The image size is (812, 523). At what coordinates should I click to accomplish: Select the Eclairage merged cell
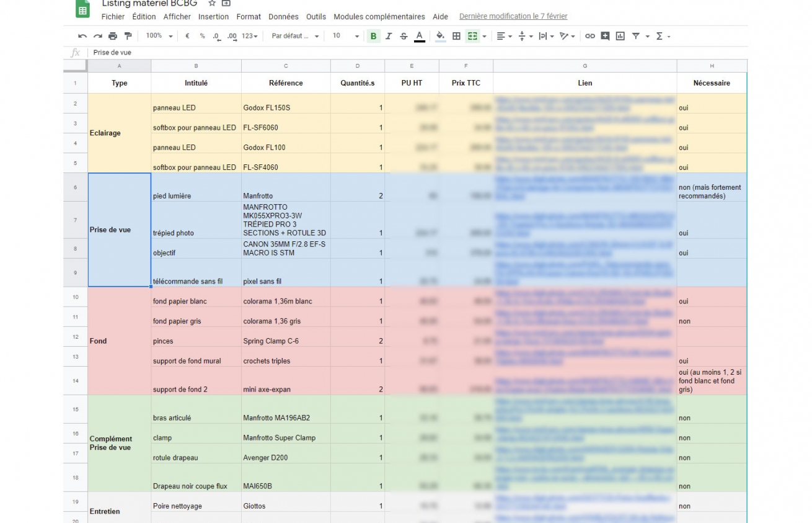tap(120, 133)
